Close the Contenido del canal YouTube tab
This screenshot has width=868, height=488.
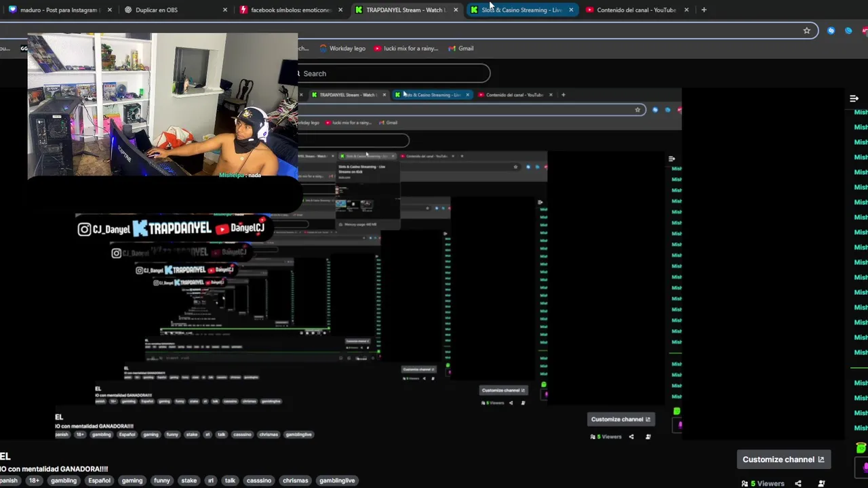pyautogui.click(x=686, y=10)
